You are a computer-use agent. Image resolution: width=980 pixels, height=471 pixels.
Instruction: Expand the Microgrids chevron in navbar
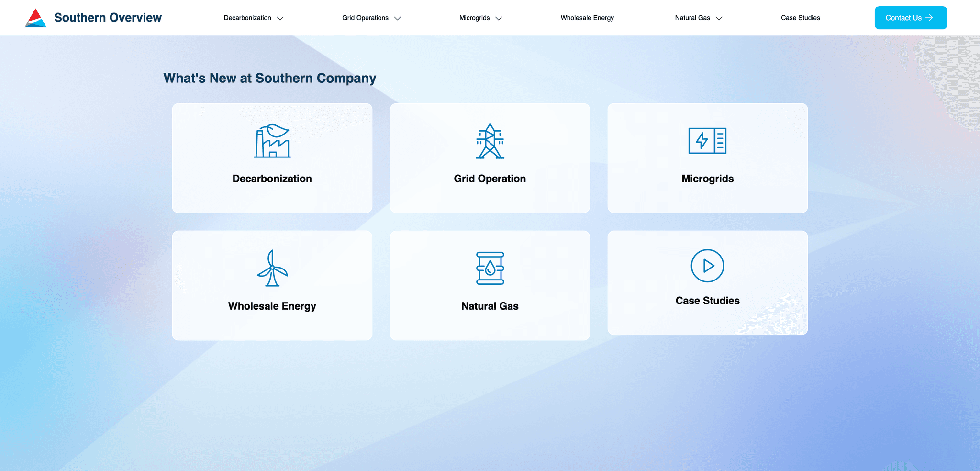click(x=499, y=18)
